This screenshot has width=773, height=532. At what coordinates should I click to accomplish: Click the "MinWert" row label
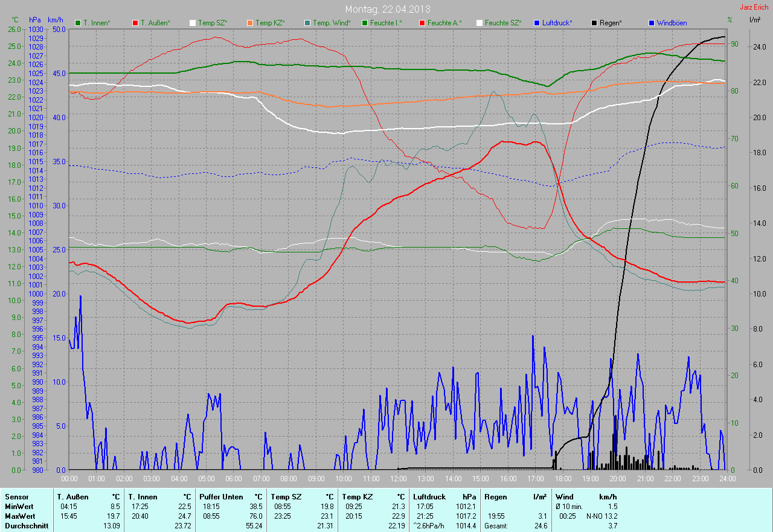tap(19, 507)
